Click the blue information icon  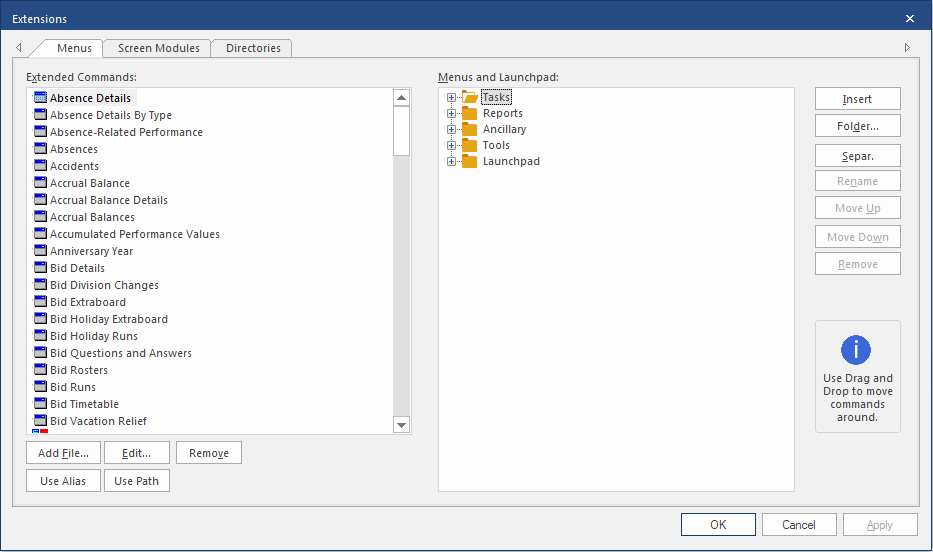(856, 350)
